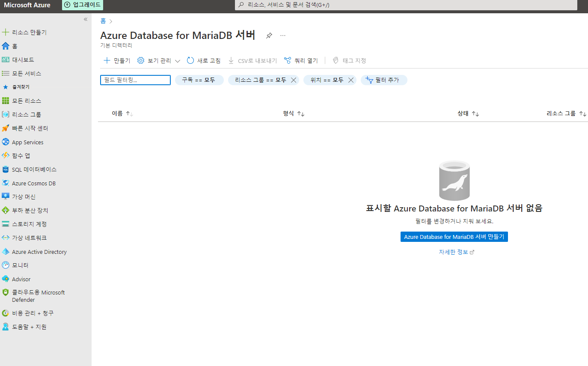
Task: Click 쿼리 열기 toolbar button
Action: [x=301, y=60]
